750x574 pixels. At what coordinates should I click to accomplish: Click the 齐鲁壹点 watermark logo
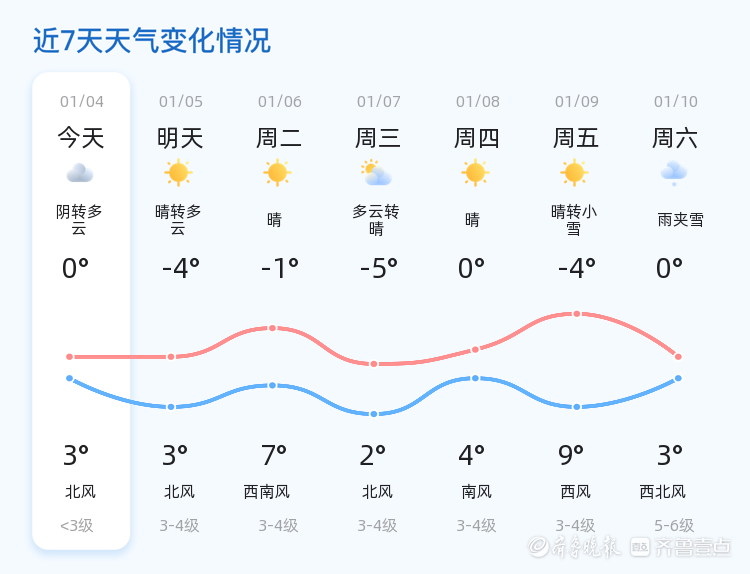pos(694,547)
